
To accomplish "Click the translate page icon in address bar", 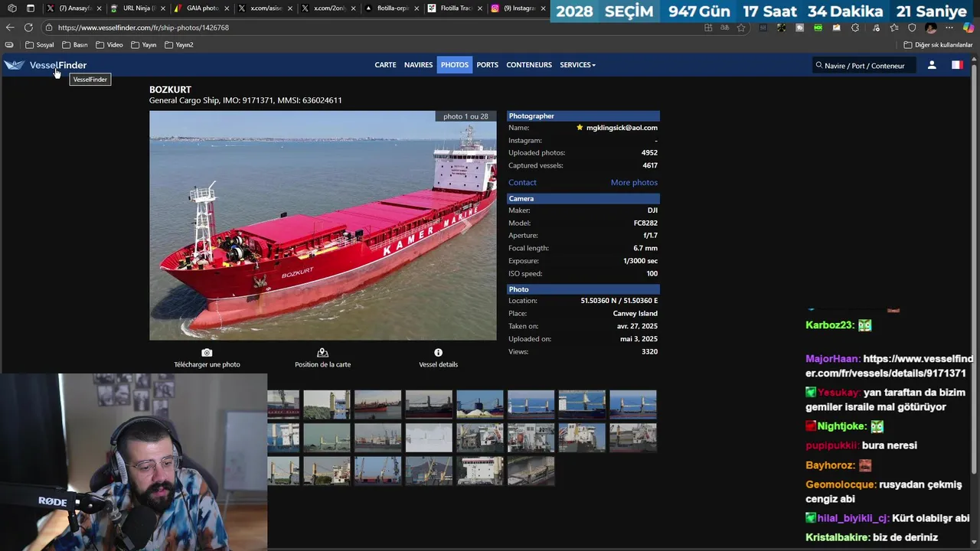I will pos(724,28).
